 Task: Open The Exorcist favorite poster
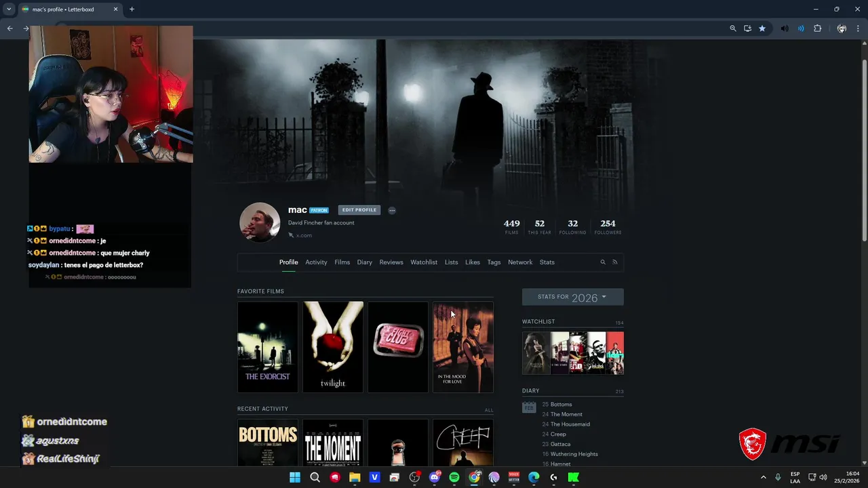(x=268, y=347)
